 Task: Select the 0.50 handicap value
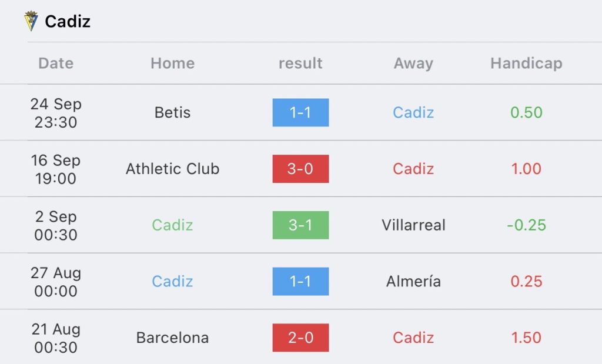(x=526, y=112)
